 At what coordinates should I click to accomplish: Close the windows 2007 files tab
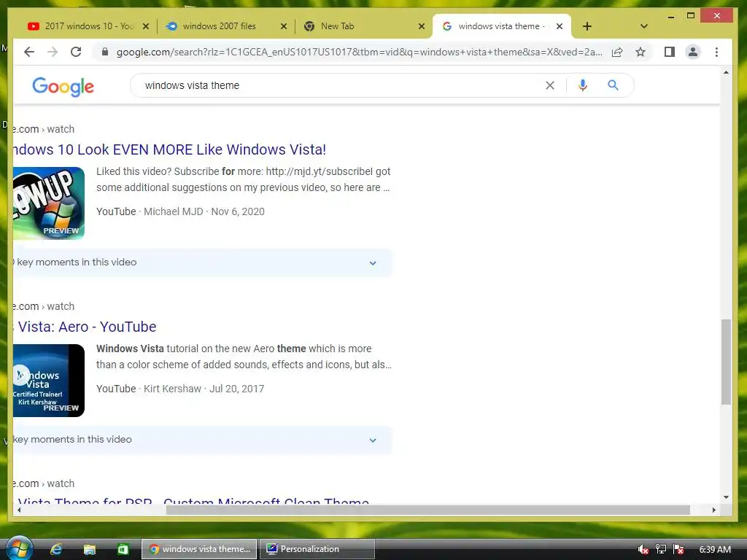284,26
